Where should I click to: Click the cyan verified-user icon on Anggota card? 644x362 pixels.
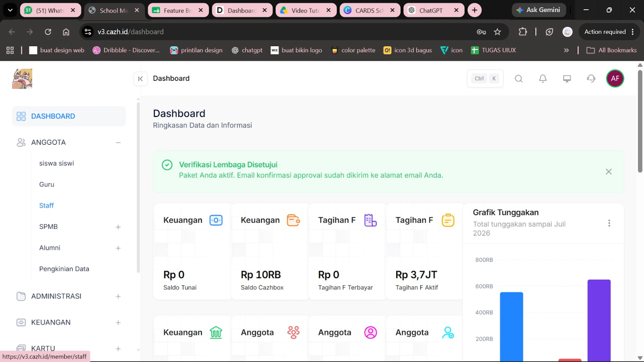(x=448, y=333)
